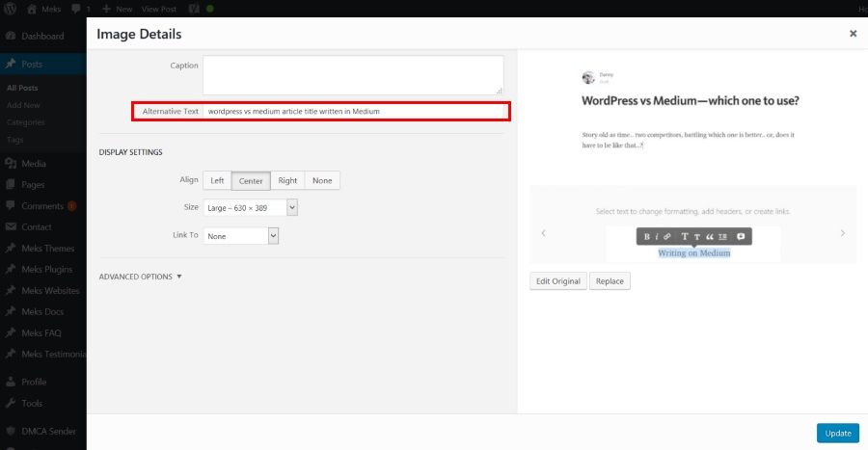Image resolution: width=868 pixels, height=450 pixels.
Task: Click the WordPress logo in admin bar
Action: [10, 9]
